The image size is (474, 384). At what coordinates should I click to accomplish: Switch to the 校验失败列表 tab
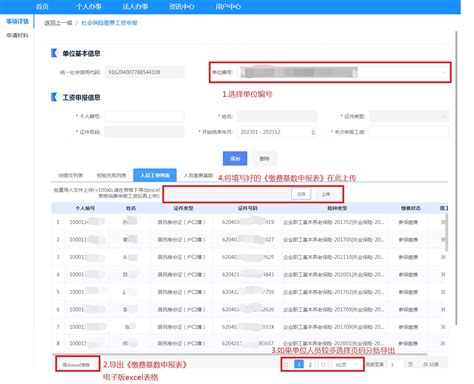(x=111, y=175)
